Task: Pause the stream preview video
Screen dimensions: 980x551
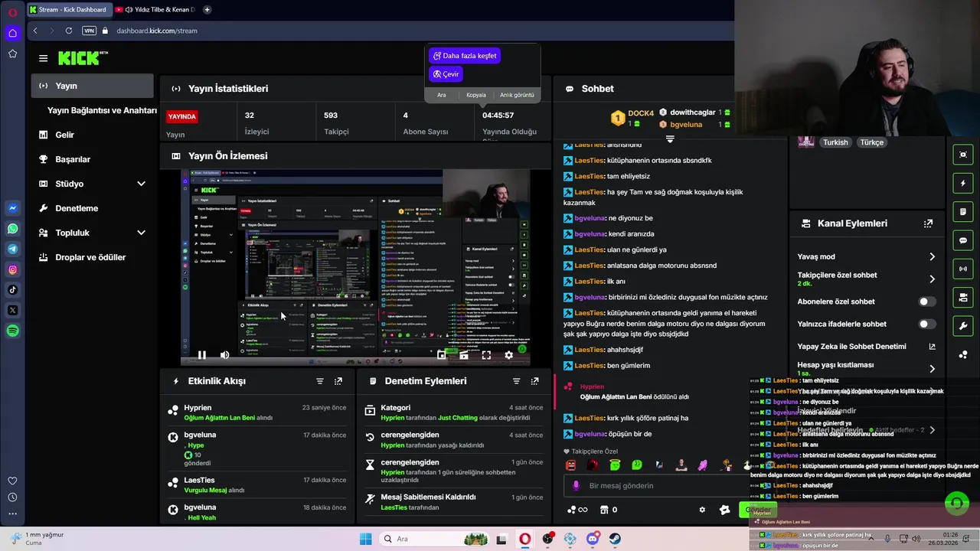Action: pyautogui.click(x=202, y=355)
